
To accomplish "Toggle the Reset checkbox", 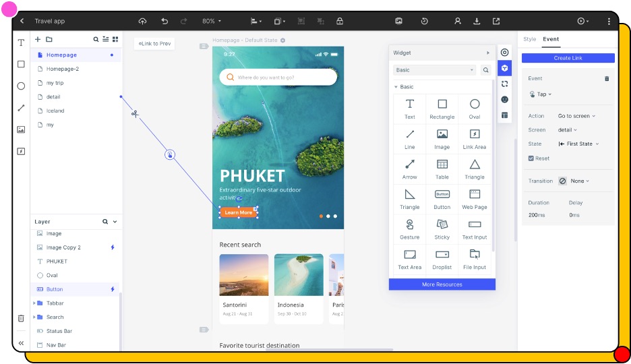I will tap(531, 158).
